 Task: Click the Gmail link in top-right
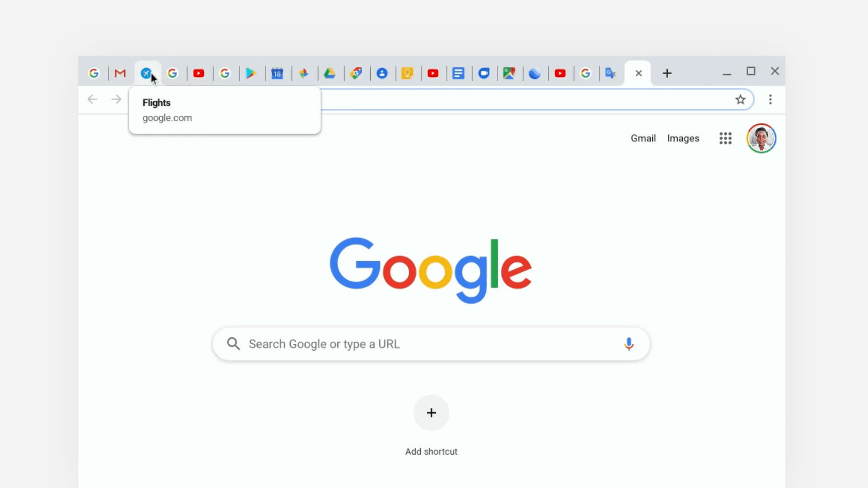pos(643,138)
